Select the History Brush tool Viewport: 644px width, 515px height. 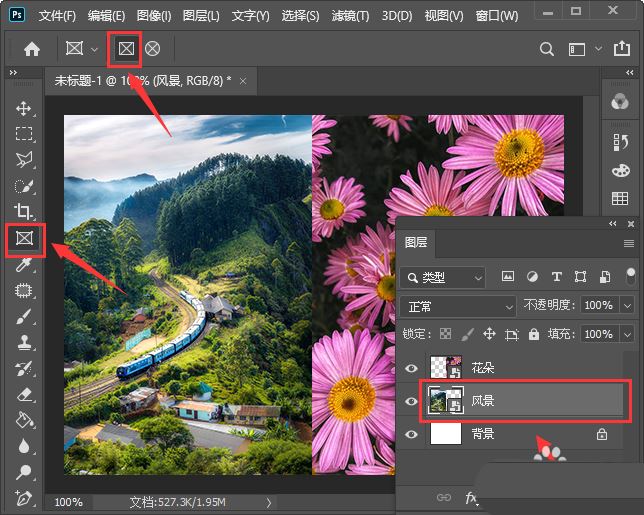pos(24,368)
